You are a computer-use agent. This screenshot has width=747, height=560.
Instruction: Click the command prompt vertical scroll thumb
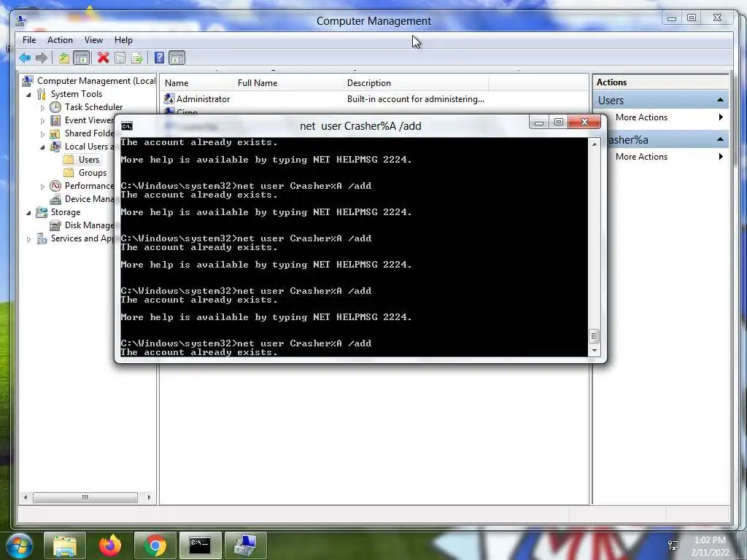(594, 336)
